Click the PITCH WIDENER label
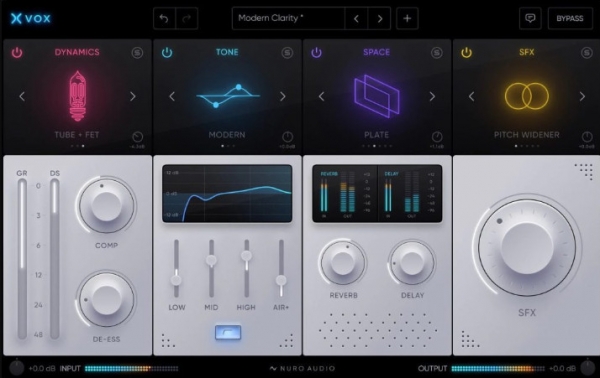The height and width of the screenshot is (378, 600). pos(527,135)
